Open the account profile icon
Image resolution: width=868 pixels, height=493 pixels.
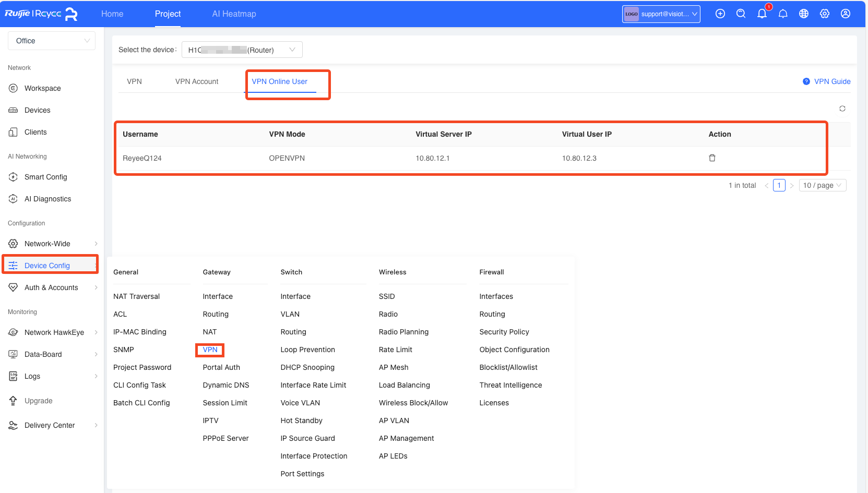point(845,14)
